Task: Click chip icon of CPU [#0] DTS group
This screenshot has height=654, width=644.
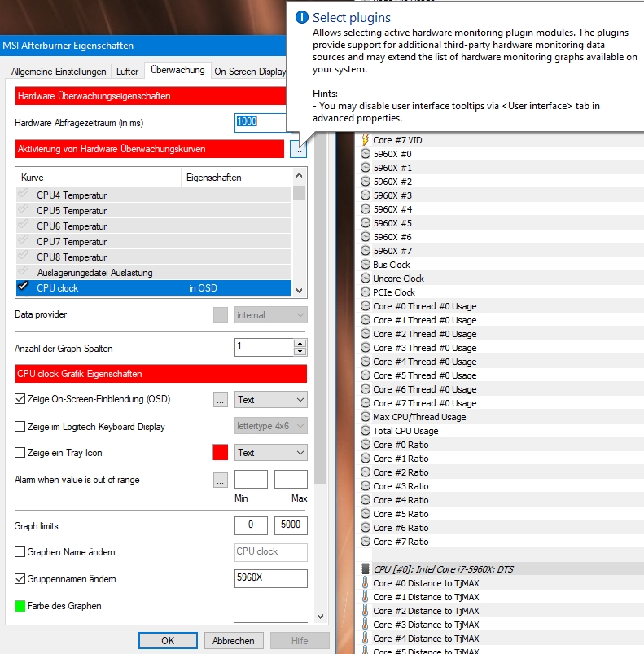Action: (x=365, y=568)
